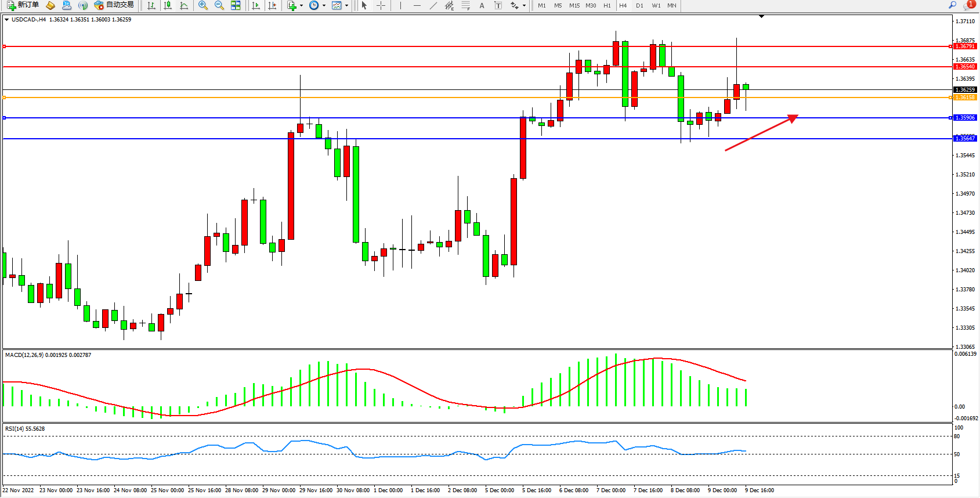Select the crosshair tool
Viewport: 980px width, 498px height.
[x=381, y=5]
